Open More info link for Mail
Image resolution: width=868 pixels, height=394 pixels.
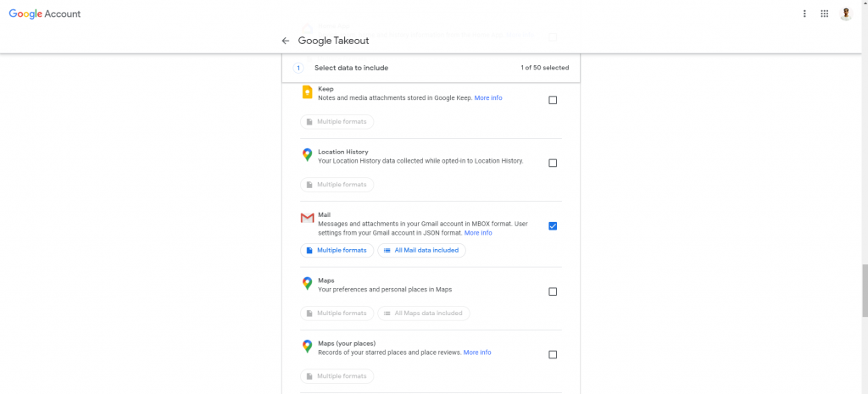tap(478, 233)
